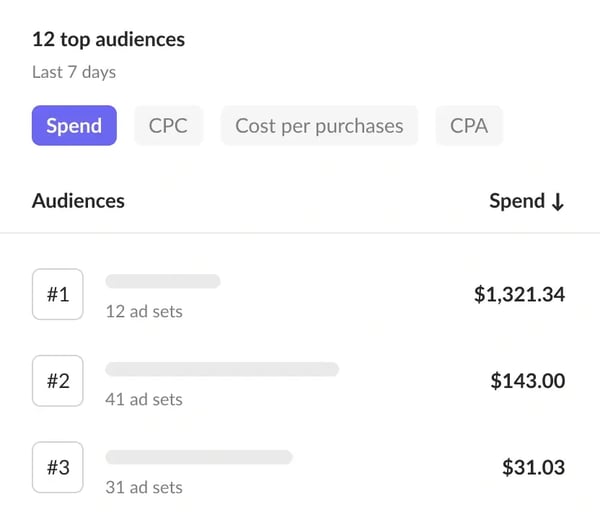Click the 41 ad sets label

point(144,399)
